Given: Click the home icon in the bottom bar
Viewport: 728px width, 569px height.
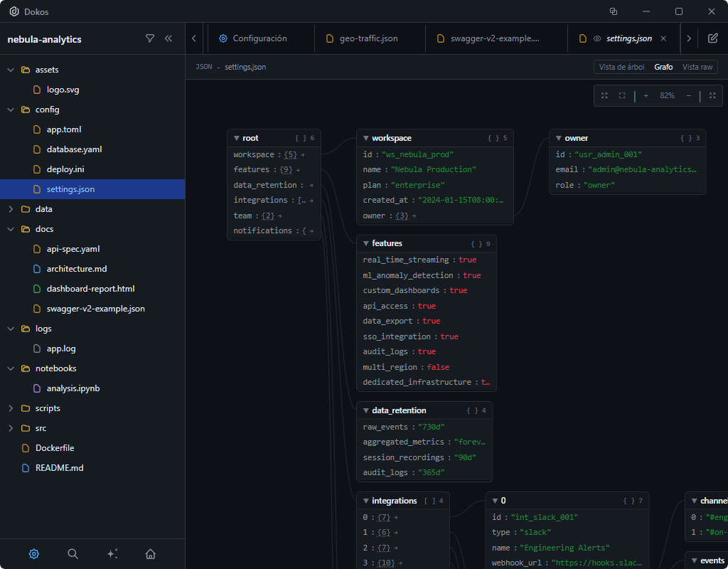Looking at the screenshot, I should tap(150, 553).
